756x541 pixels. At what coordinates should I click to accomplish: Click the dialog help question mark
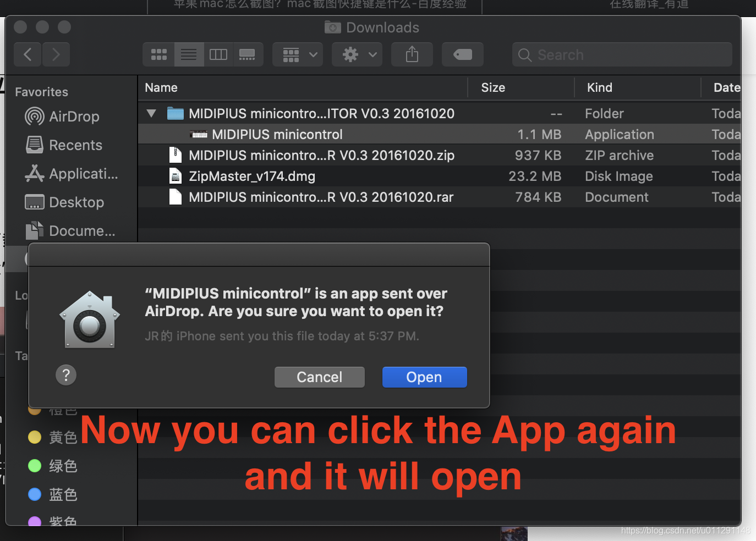coord(66,375)
